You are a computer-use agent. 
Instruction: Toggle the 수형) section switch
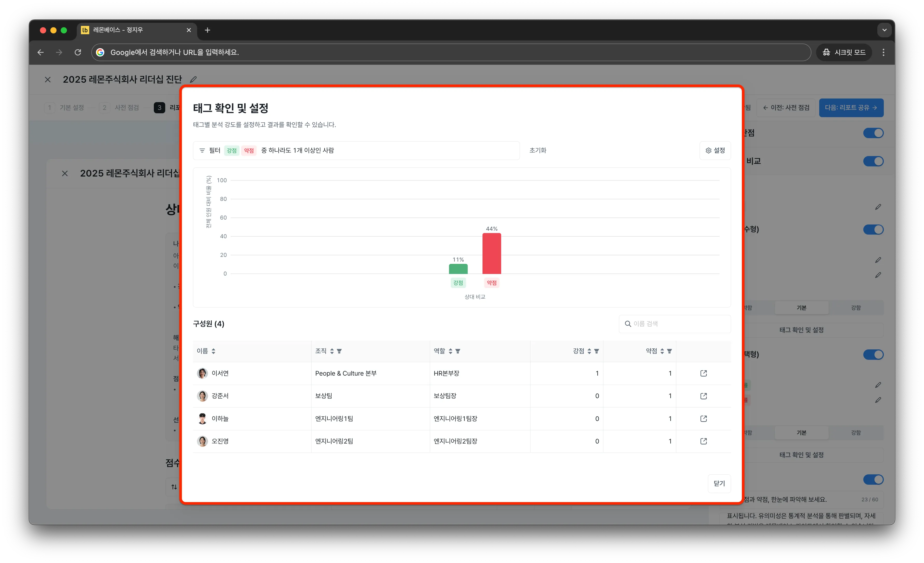(x=873, y=229)
